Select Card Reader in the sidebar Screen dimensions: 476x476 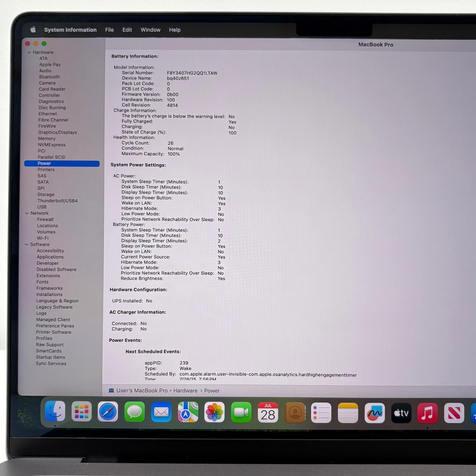(x=52, y=89)
